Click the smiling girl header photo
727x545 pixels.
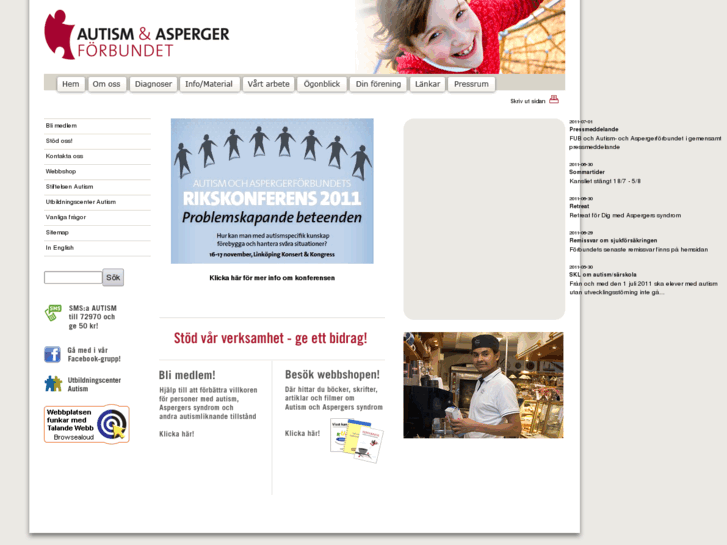click(x=460, y=37)
